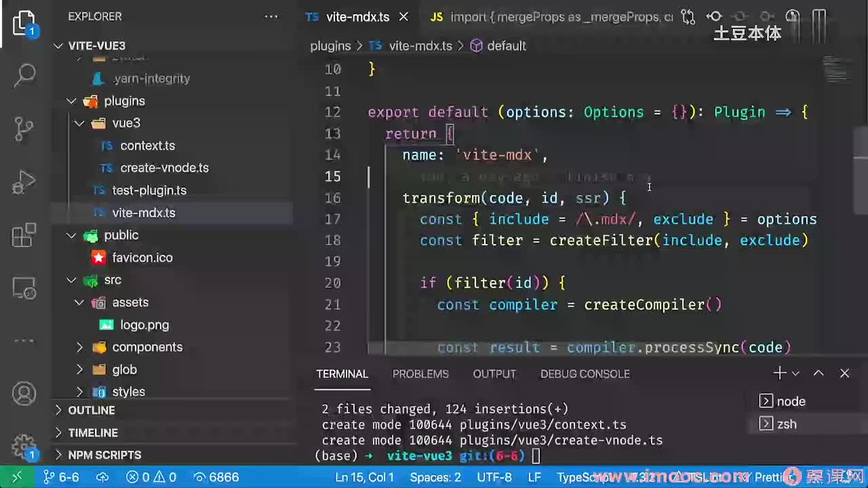
Task: Collapse the VITE-VUE3 root folder
Action: coord(58,46)
